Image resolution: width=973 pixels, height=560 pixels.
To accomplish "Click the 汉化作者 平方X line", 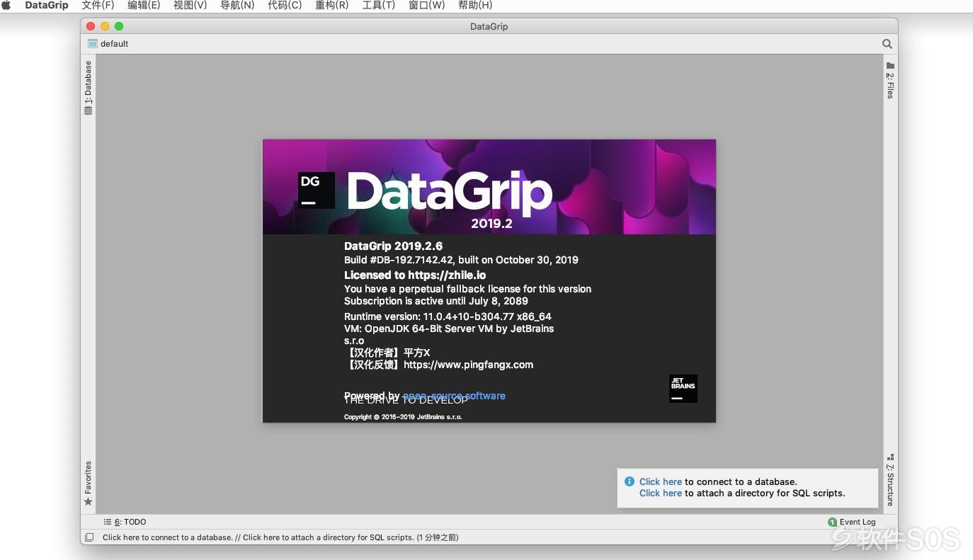I will coord(387,353).
